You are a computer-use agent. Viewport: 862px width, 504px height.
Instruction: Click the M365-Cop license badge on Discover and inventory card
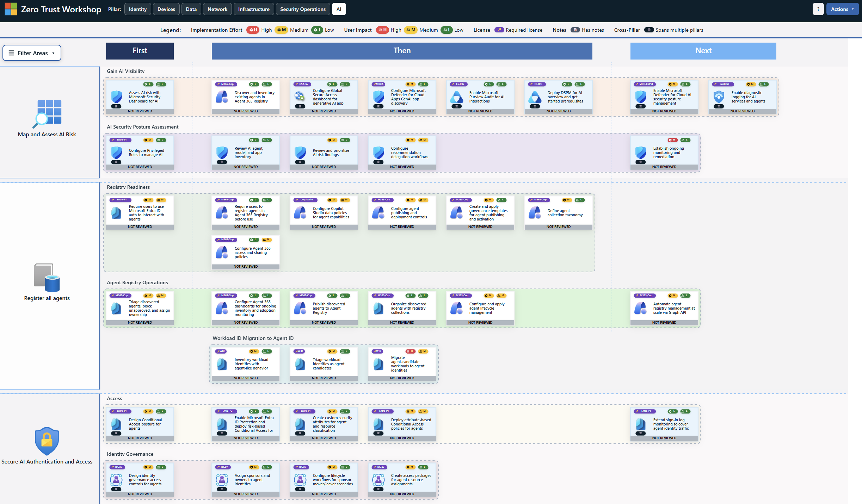(226, 84)
